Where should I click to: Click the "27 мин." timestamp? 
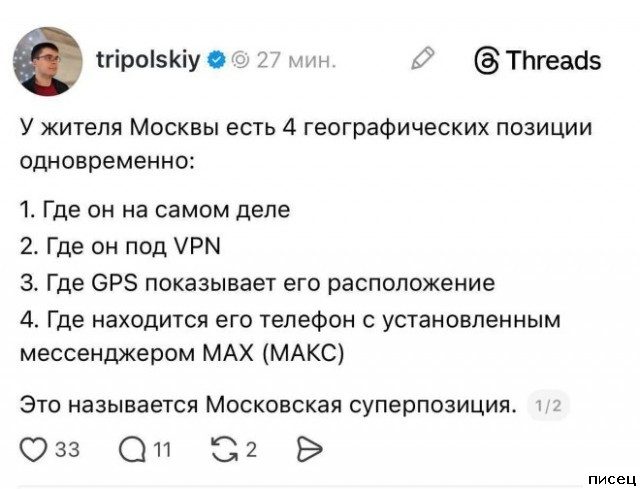tap(296, 60)
